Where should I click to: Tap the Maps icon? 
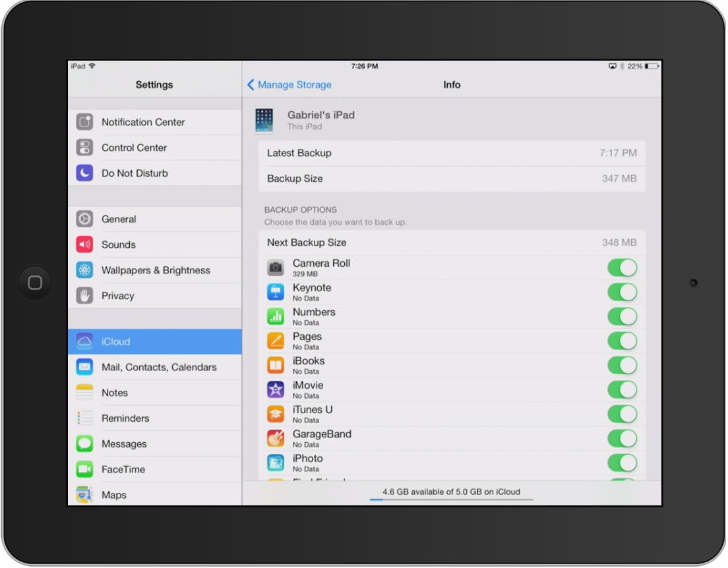coord(84,495)
